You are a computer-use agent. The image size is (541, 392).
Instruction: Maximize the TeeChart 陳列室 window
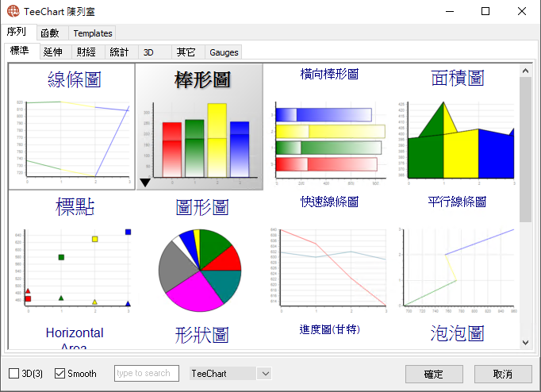pyautogui.click(x=485, y=11)
